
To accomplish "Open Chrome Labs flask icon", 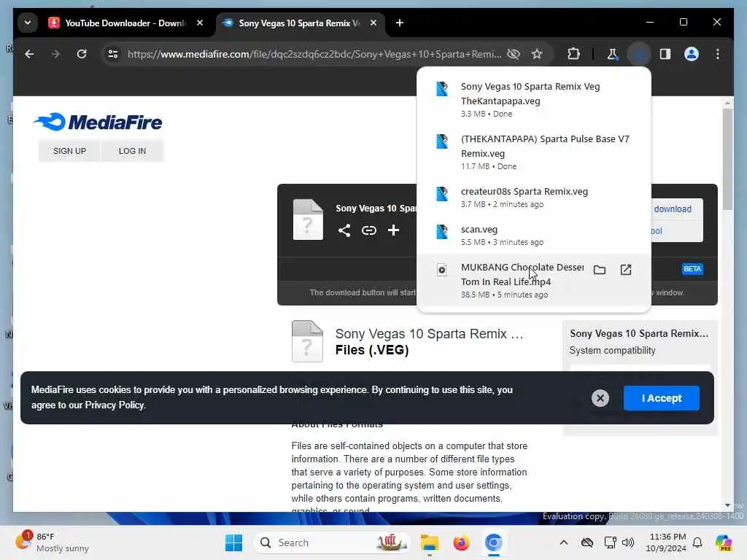I will point(613,54).
